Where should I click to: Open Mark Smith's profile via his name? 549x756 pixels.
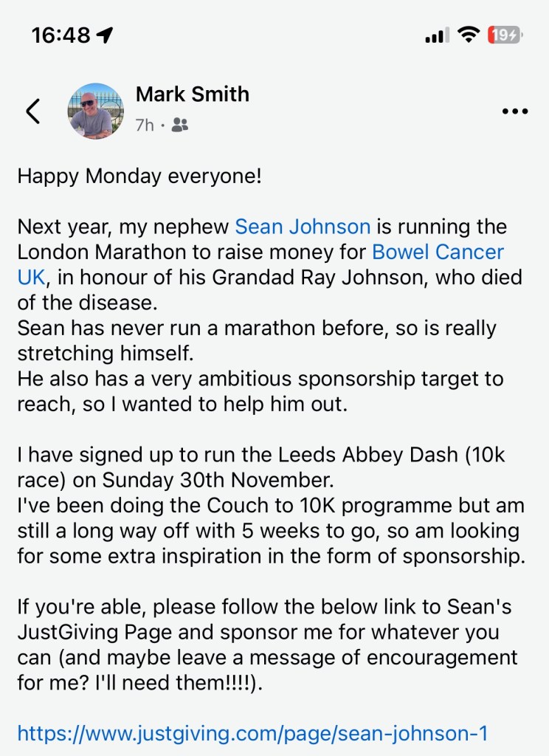pos(193,94)
